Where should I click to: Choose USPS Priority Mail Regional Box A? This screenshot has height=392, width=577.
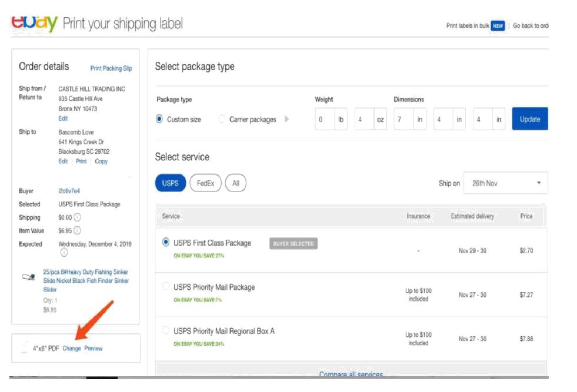[166, 330]
